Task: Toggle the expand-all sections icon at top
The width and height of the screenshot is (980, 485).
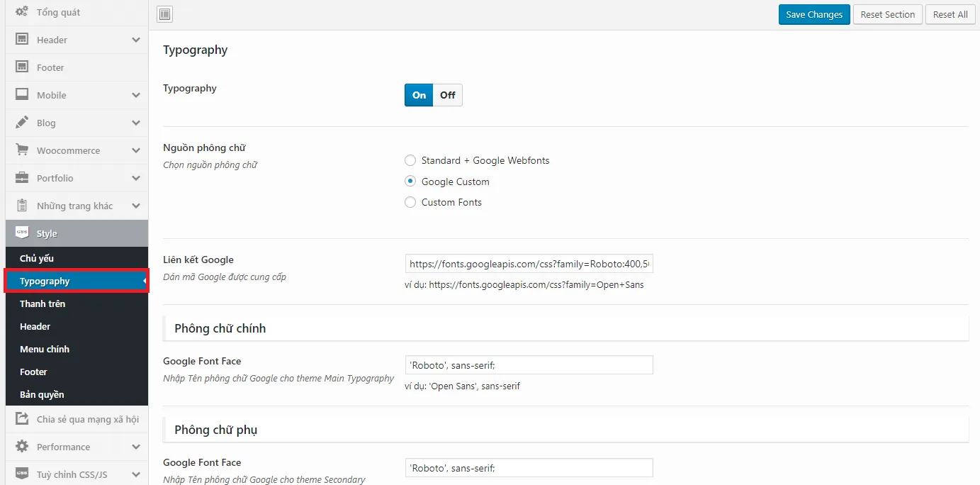Action: pyautogui.click(x=164, y=14)
